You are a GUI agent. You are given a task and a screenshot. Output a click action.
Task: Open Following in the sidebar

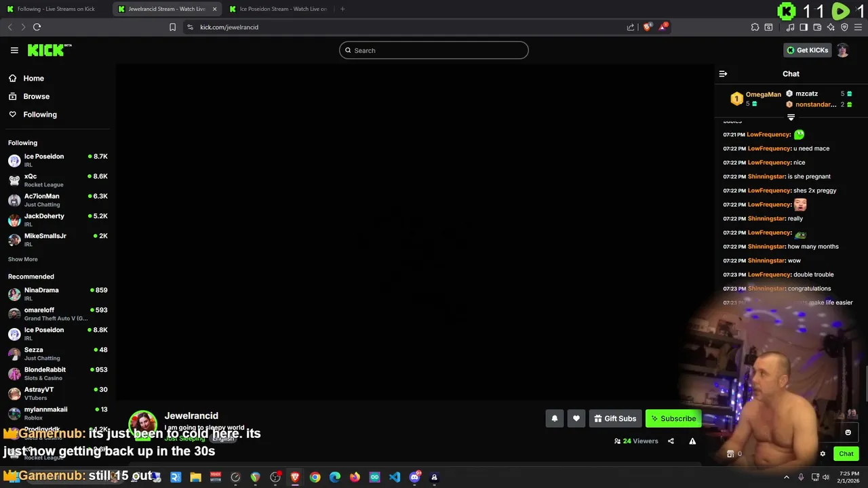40,115
